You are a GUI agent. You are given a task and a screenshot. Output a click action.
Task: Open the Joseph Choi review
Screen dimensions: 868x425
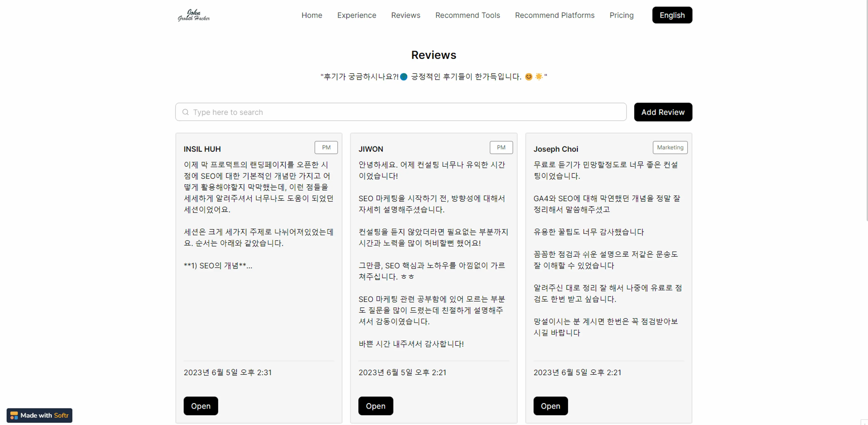[x=550, y=406]
